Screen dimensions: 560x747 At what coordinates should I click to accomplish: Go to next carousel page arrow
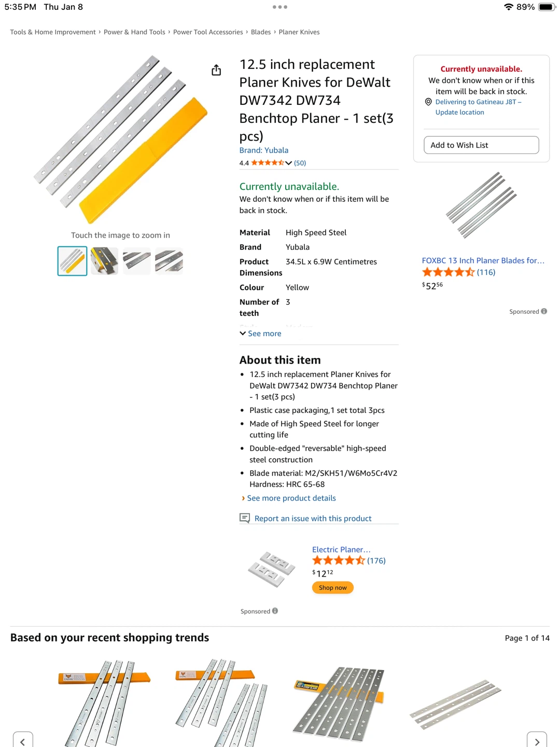pos(537,741)
